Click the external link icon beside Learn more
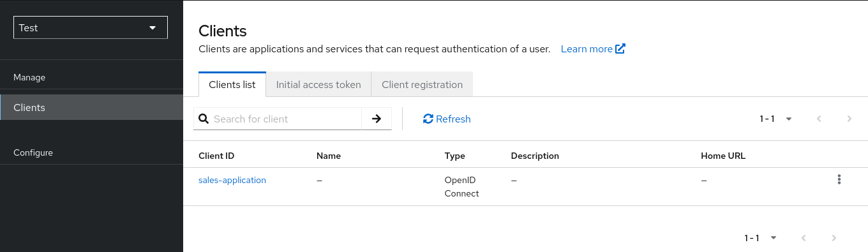Image resolution: width=868 pixels, height=252 pixels. click(x=620, y=48)
